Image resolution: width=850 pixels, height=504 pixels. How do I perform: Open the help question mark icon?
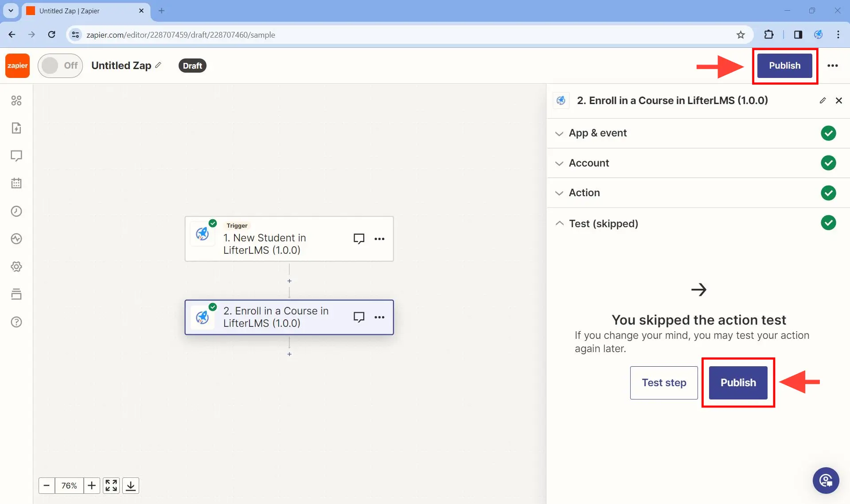click(x=16, y=322)
